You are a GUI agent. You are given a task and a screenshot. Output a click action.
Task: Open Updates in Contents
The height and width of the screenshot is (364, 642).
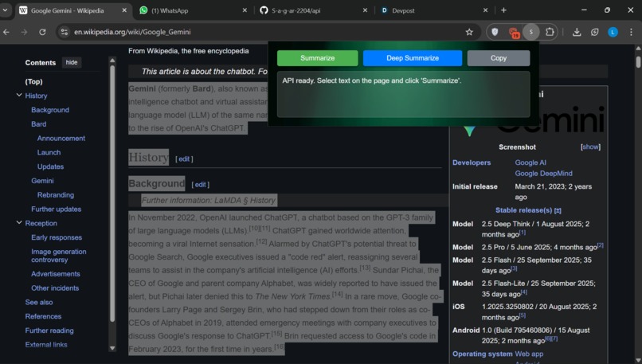click(x=50, y=166)
